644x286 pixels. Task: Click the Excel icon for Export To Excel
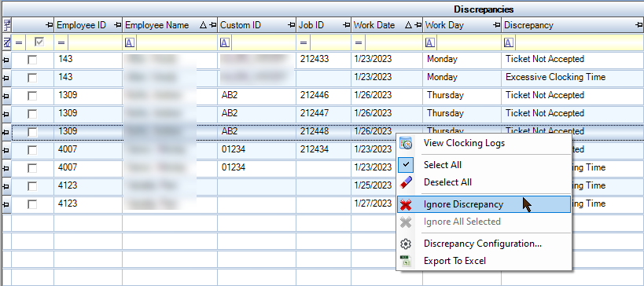coord(406,261)
